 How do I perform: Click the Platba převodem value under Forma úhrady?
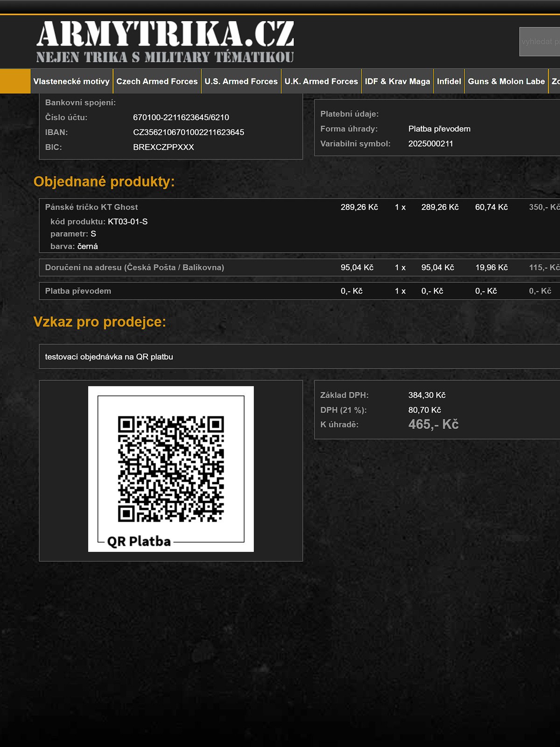tap(439, 129)
